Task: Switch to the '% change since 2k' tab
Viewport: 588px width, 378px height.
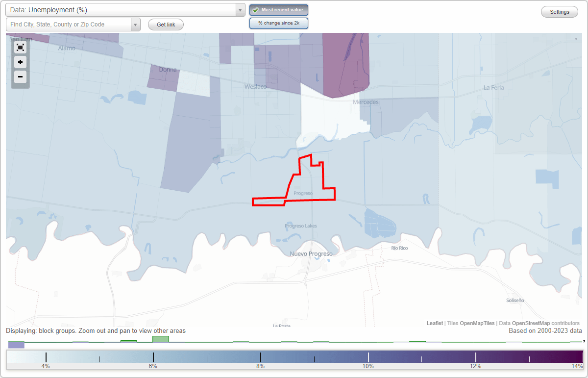Action: coord(278,23)
